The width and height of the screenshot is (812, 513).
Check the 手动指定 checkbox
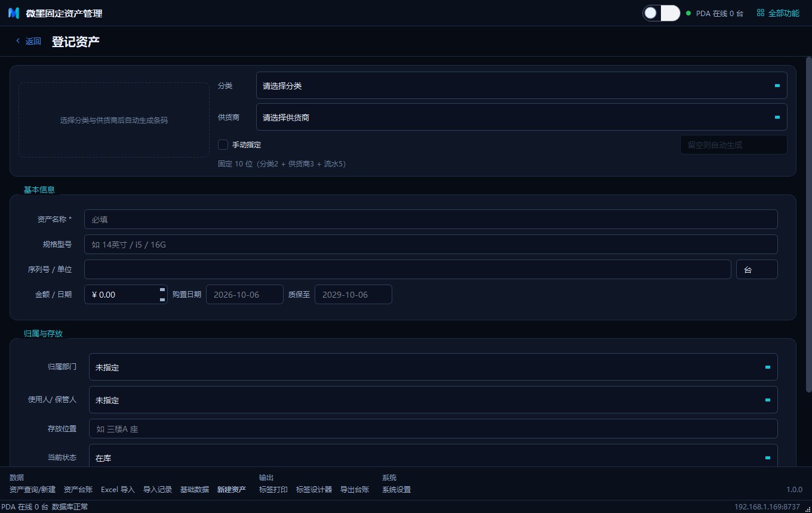(x=223, y=144)
